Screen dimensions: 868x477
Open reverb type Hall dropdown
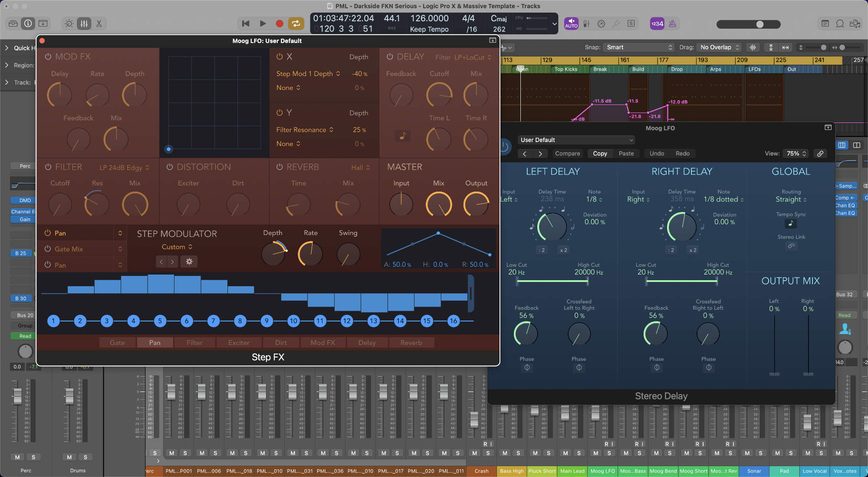[361, 168]
